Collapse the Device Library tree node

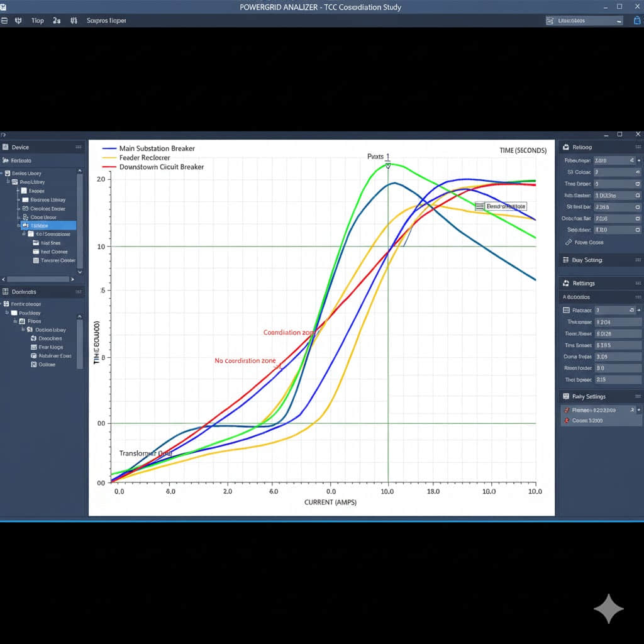[3, 173]
